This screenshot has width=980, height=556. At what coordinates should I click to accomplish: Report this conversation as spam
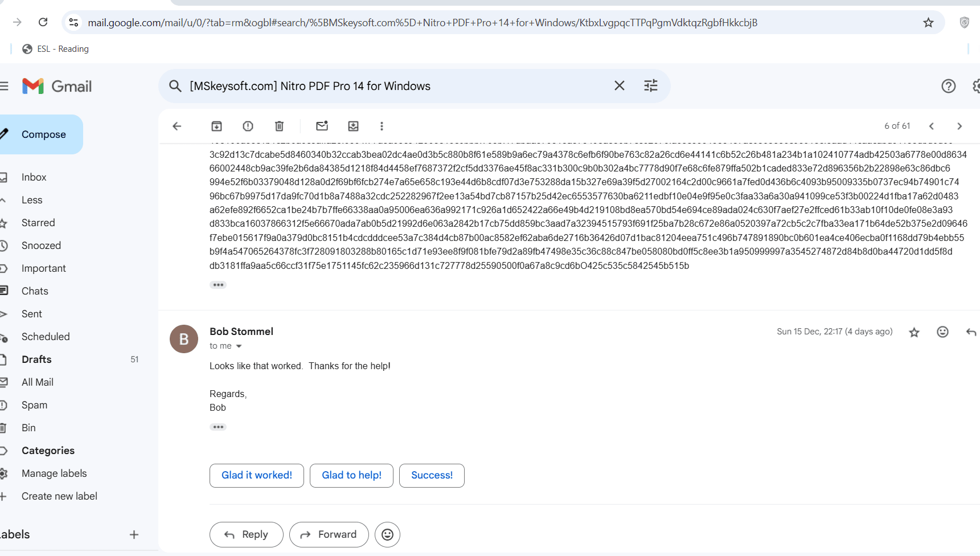click(x=248, y=126)
